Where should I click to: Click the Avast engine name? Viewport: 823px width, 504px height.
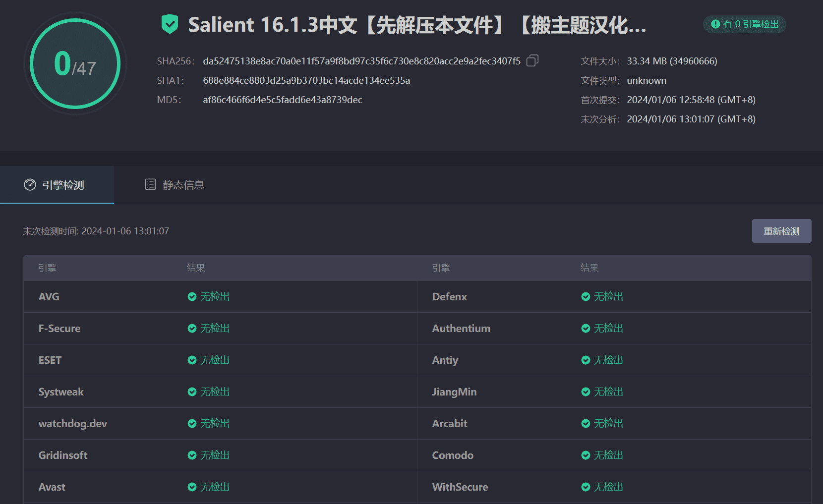[52, 487]
